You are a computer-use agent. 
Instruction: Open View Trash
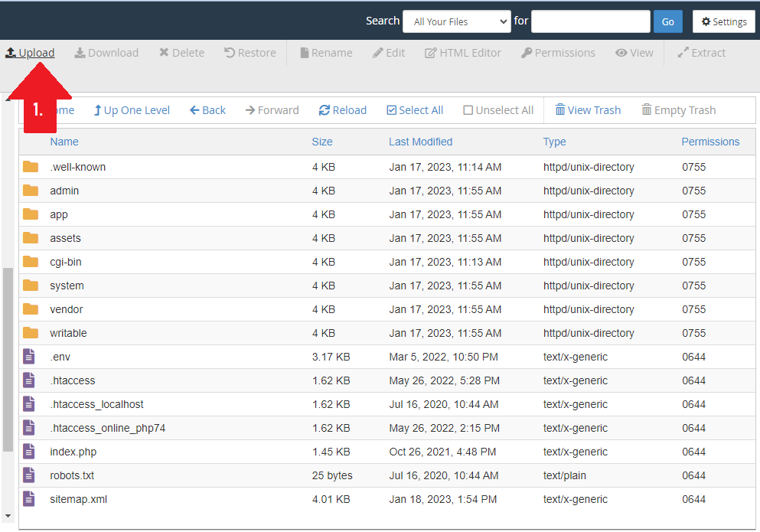(588, 110)
